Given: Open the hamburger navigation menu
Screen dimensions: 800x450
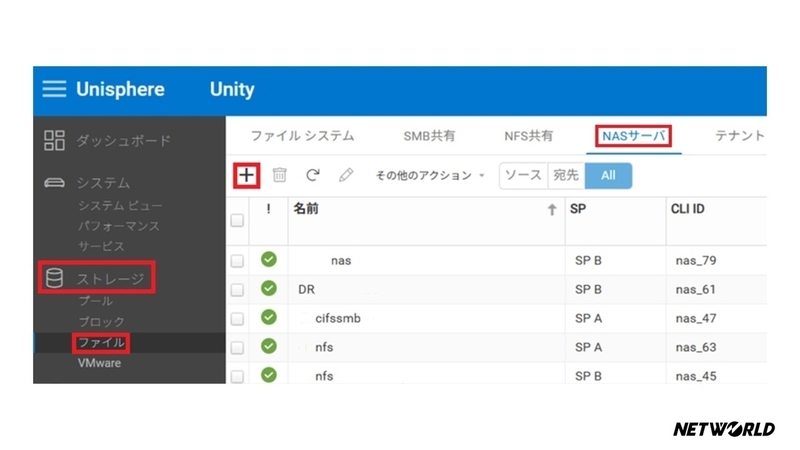Looking at the screenshot, I should tap(54, 89).
